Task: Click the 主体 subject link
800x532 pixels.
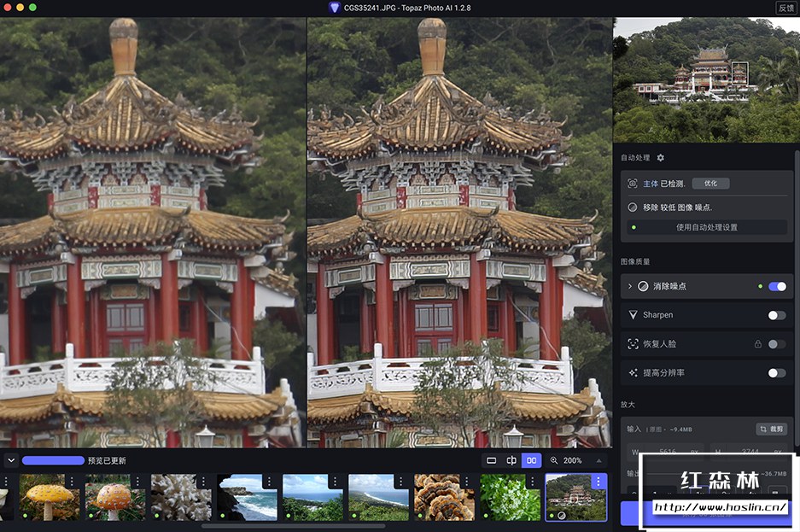Action: (x=651, y=184)
